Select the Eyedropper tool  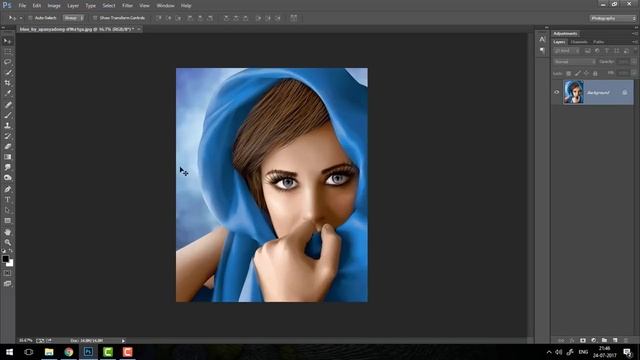pyautogui.click(x=7, y=93)
